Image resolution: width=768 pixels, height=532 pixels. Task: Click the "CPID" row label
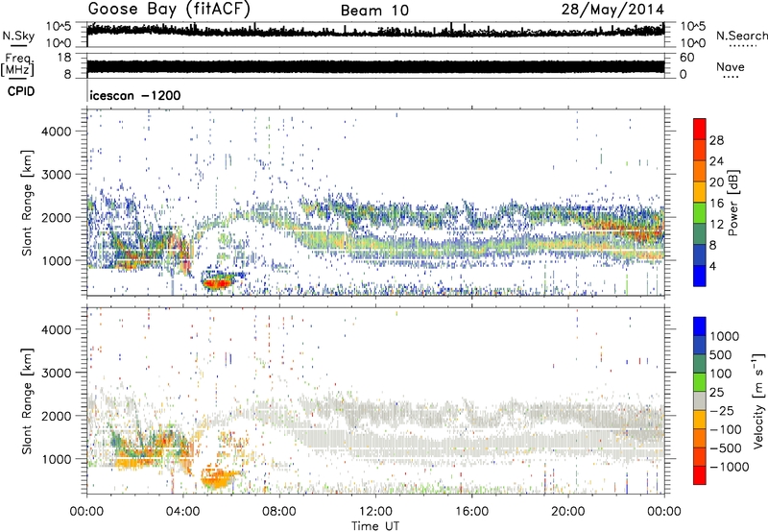pos(20,91)
